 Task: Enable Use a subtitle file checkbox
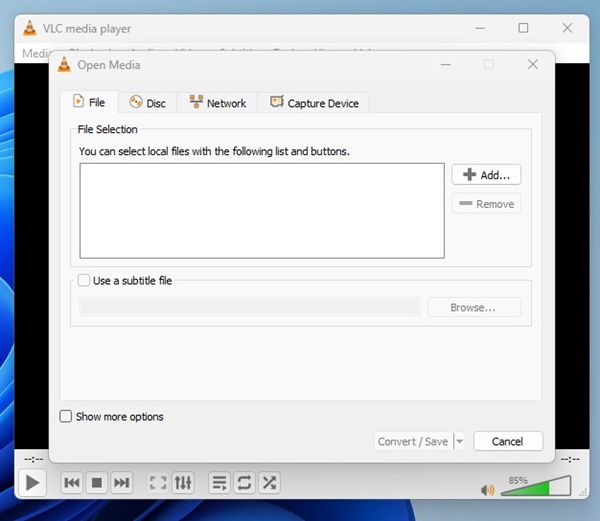pyautogui.click(x=84, y=280)
